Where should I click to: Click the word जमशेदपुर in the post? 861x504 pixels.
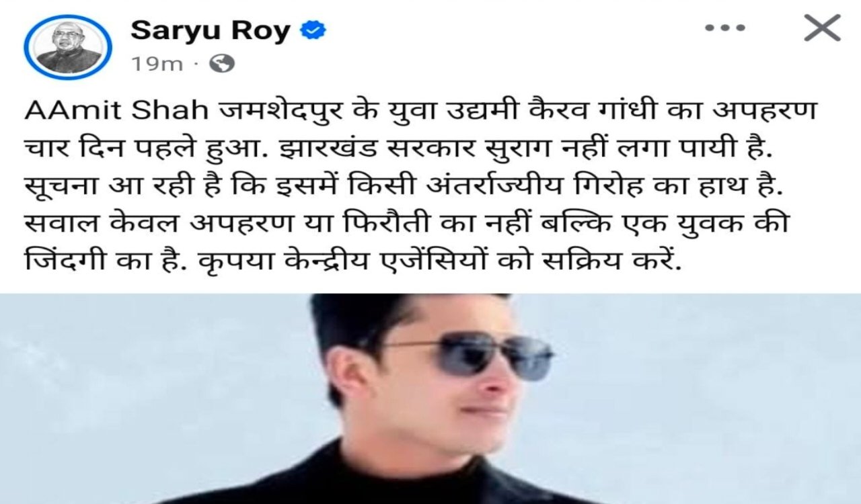tap(279, 112)
